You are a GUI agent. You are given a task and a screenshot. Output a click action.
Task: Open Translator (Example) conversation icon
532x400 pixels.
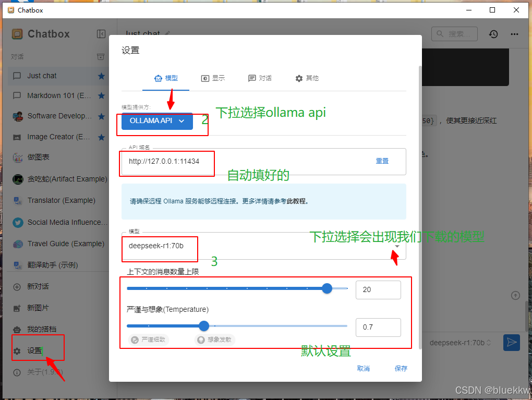(18, 200)
